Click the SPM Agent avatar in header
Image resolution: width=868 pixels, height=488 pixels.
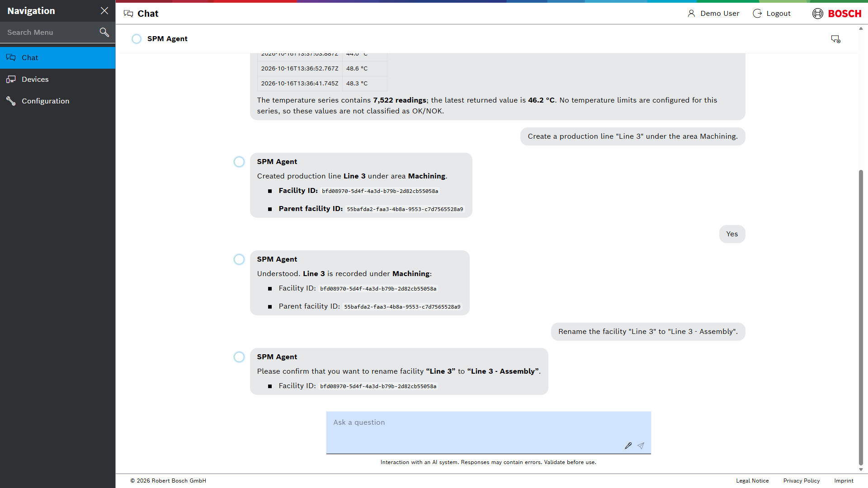pos(137,39)
